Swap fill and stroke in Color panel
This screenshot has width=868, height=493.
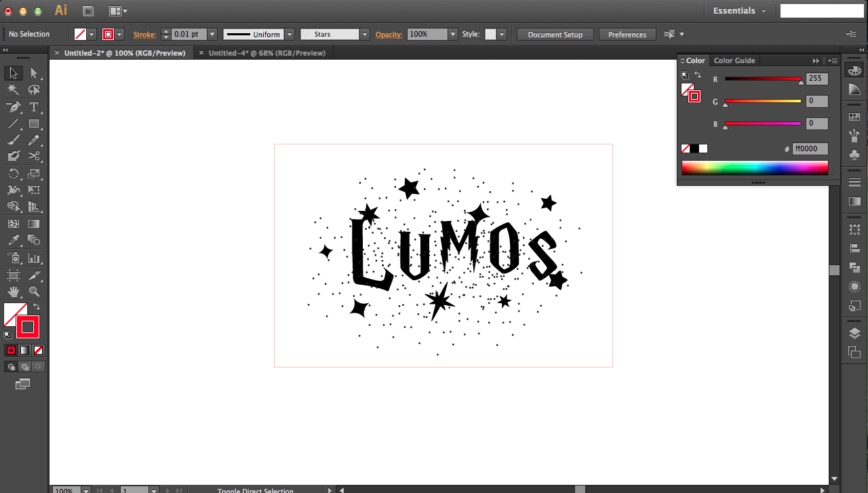point(698,75)
